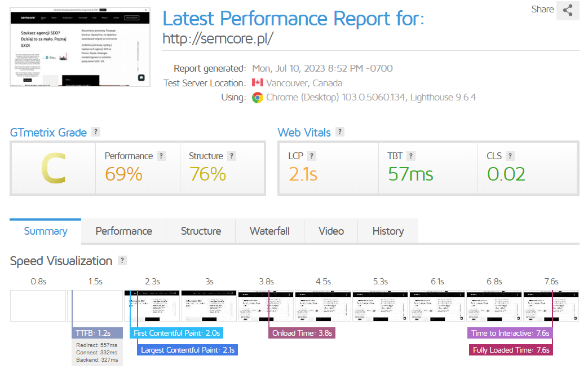
Task: Click the Share icon button
Action: 567,10
